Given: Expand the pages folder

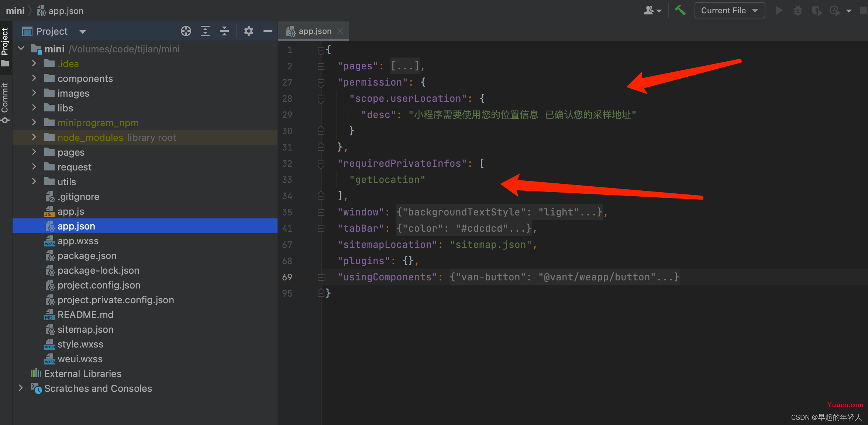Looking at the screenshot, I should [34, 152].
